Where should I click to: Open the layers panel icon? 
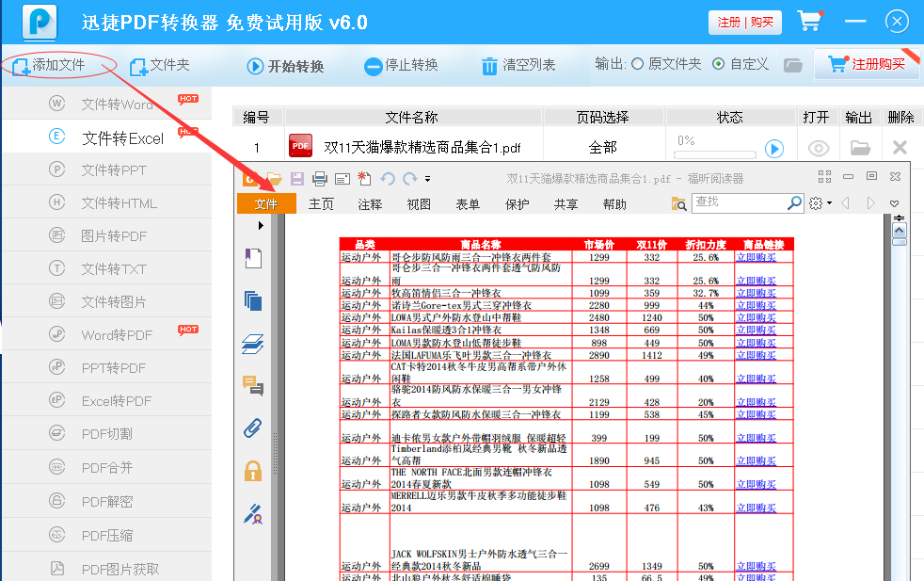253,344
